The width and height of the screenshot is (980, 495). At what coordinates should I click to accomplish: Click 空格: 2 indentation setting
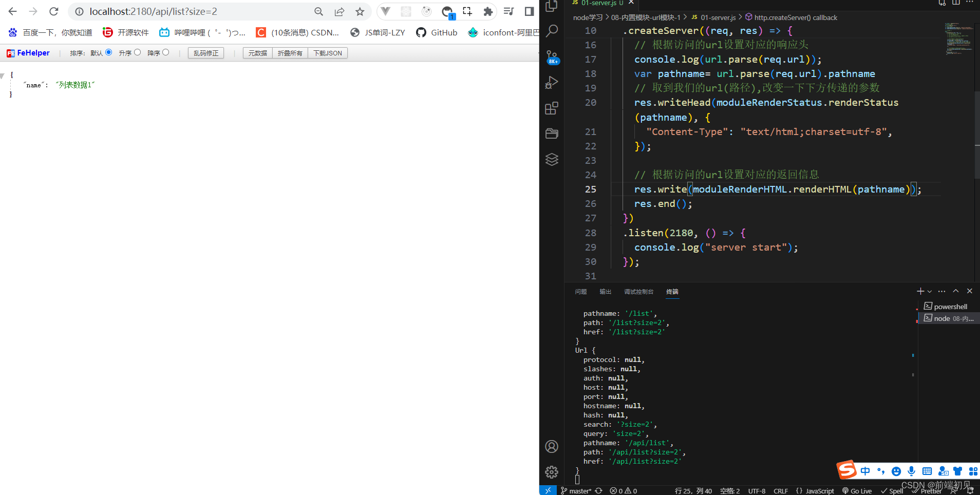coord(730,491)
